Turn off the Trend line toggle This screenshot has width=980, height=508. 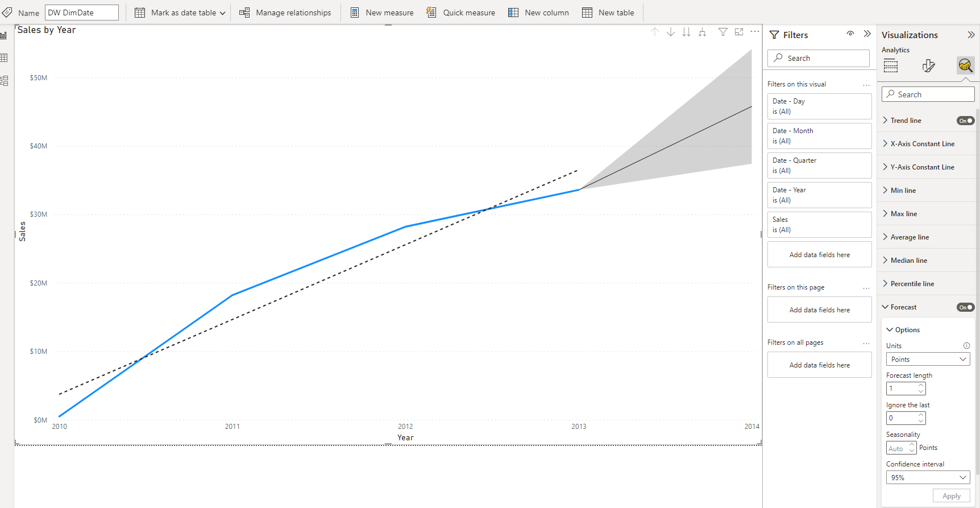pyautogui.click(x=966, y=121)
